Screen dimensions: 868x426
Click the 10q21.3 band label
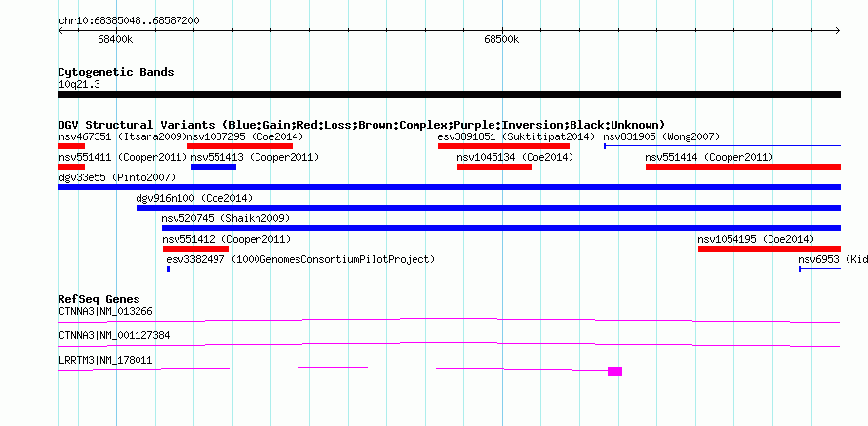(x=79, y=85)
